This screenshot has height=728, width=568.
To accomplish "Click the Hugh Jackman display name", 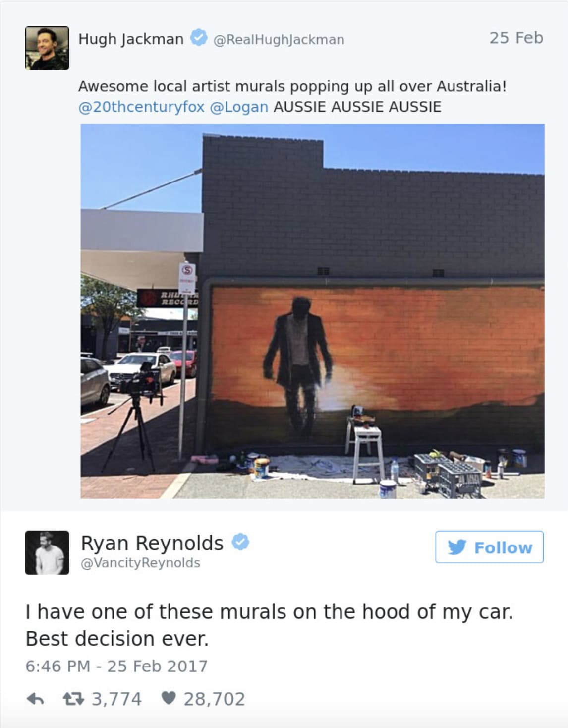I will 131,39.
